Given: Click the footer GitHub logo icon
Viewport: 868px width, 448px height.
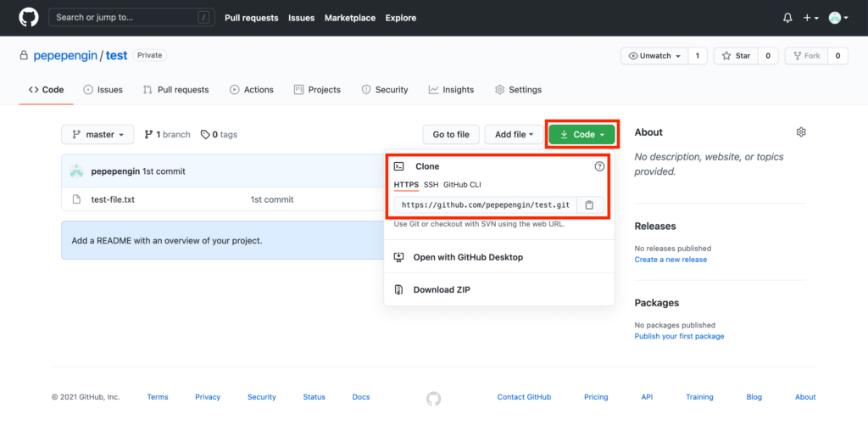Looking at the screenshot, I should 434,399.
